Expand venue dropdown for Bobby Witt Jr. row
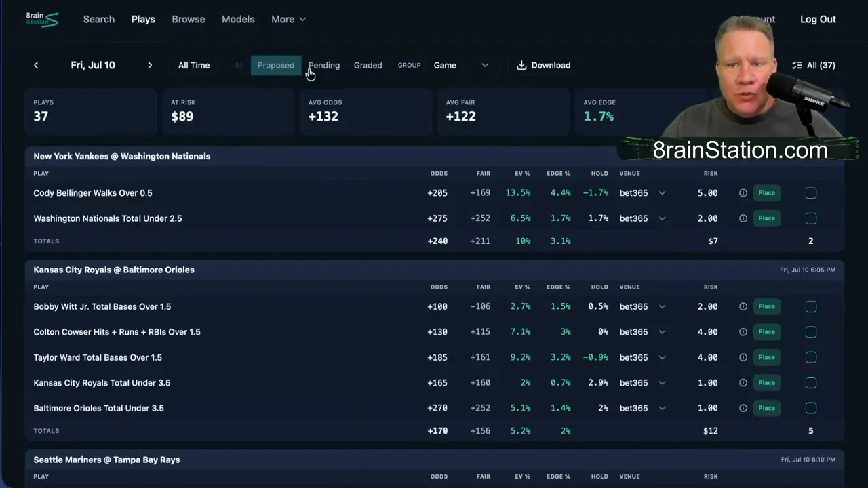The height and width of the screenshot is (488, 868). pyautogui.click(x=662, y=306)
